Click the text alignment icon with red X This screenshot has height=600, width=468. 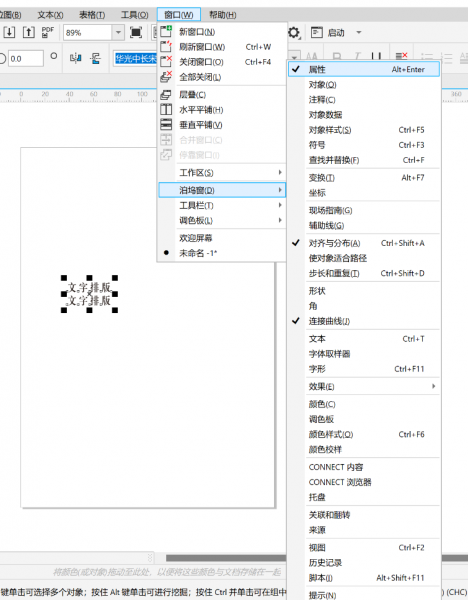pos(401,57)
